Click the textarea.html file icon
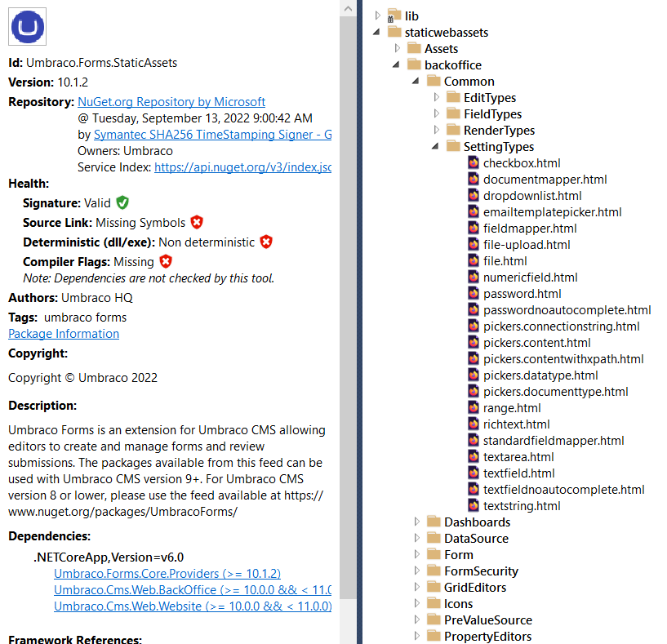The image size is (667, 644). 474,457
